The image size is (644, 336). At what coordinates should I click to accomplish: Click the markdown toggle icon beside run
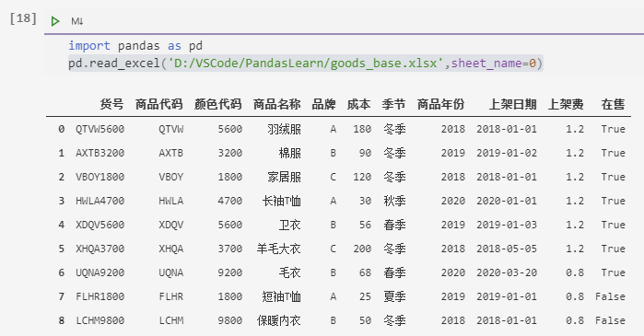point(77,21)
